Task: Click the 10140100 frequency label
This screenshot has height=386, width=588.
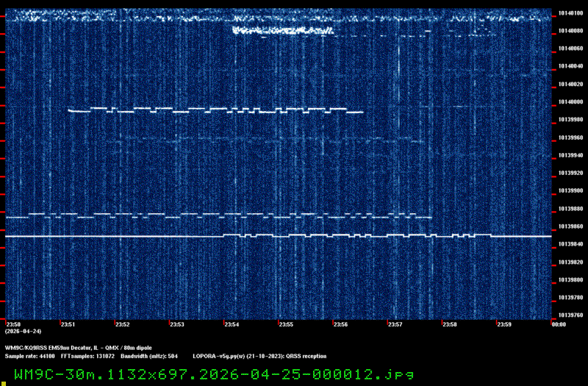Action: coord(569,12)
